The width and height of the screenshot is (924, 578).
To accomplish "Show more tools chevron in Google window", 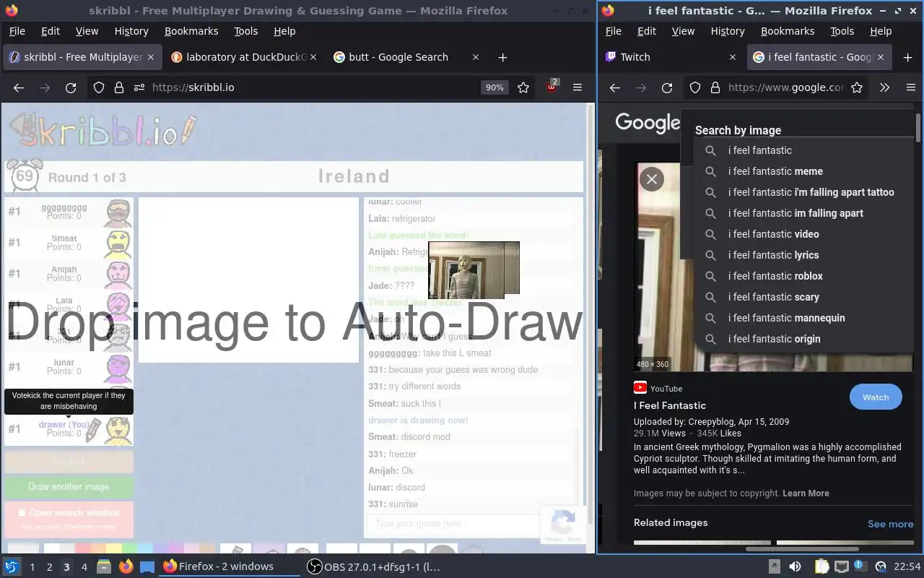I will (884, 87).
